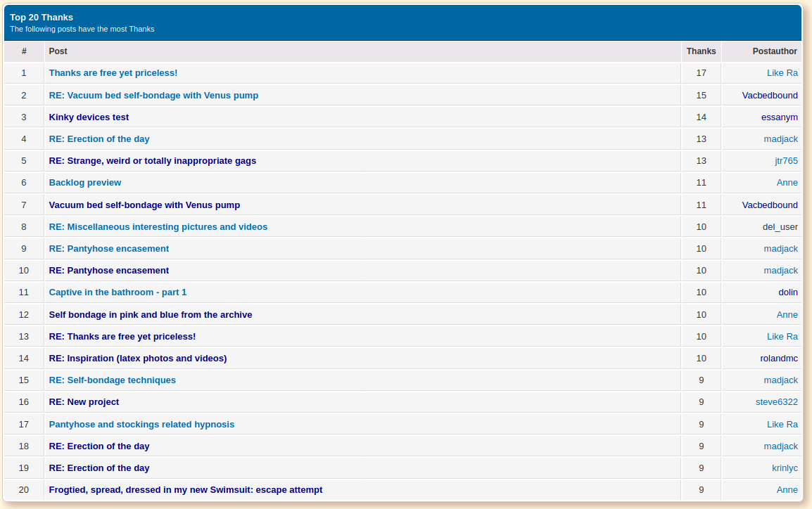Click author name dolin
Viewport: 812px width, 509px height.
787,292
